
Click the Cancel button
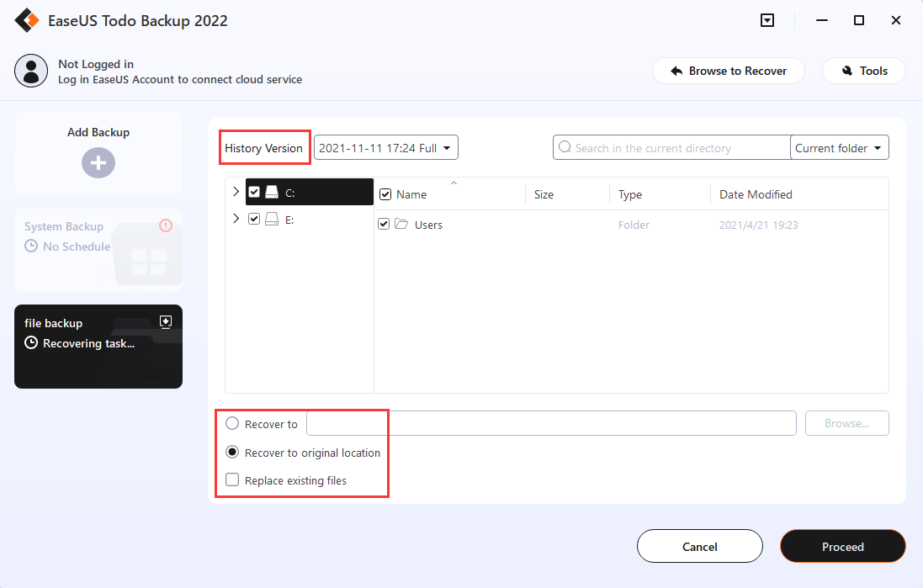[700, 546]
